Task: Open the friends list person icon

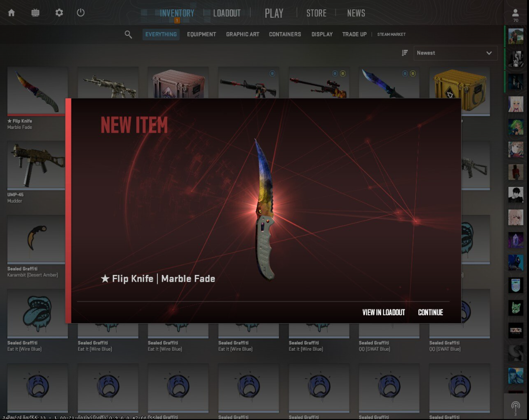Action: pyautogui.click(x=515, y=13)
